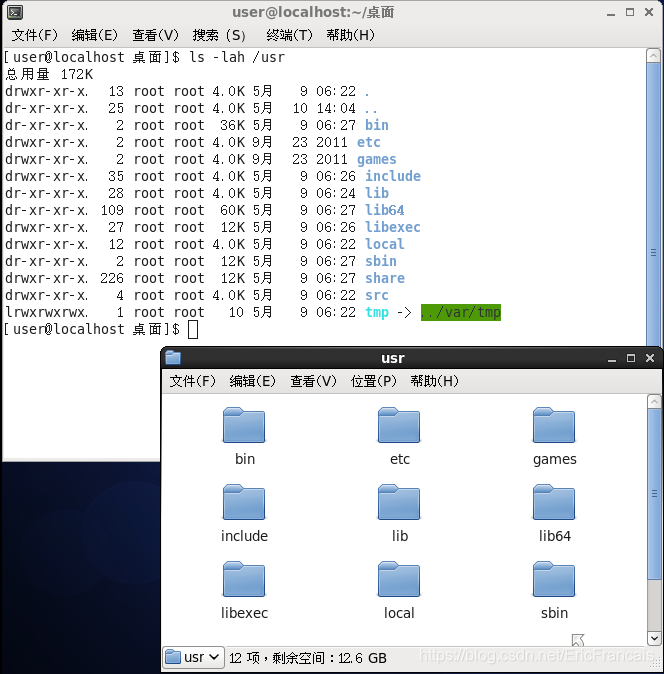This screenshot has width=664, height=674.
Task: Click 'tmp' symlink name in terminal
Action: 376,312
